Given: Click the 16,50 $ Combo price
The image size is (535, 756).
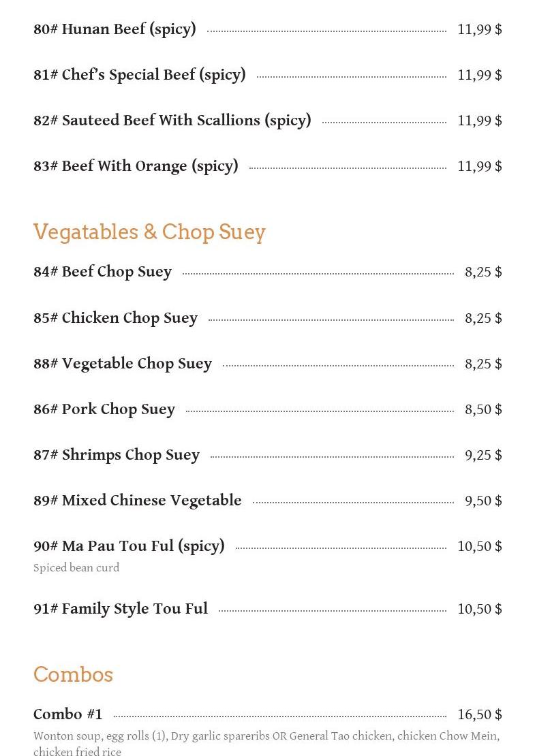Looking at the screenshot, I should coord(479,714).
